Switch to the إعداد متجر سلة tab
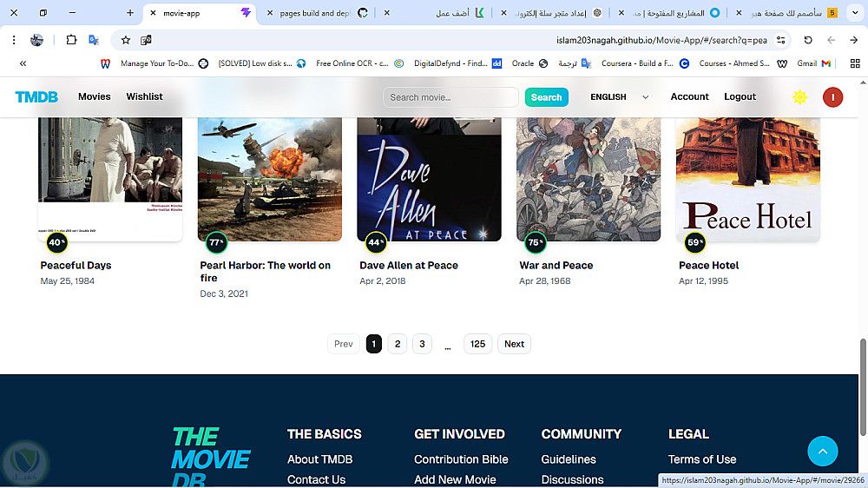868x488 pixels. pos(551,13)
